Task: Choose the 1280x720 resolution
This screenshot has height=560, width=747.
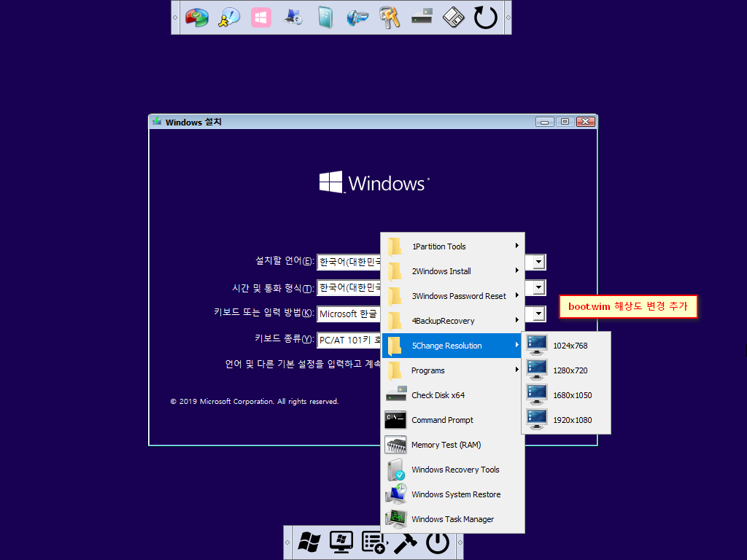Action: [x=566, y=370]
